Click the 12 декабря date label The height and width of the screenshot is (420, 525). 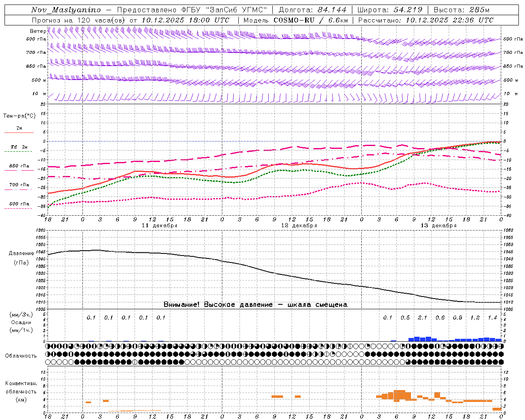[299, 226]
